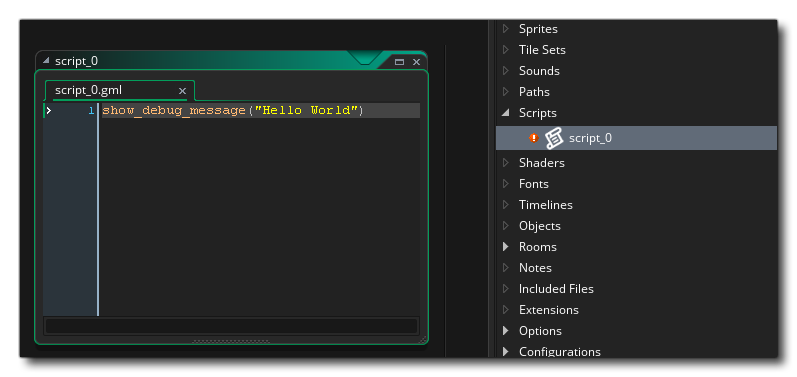Select the Options resource folder label
The height and width of the screenshot is (377, 797).
tap(540, 331)
